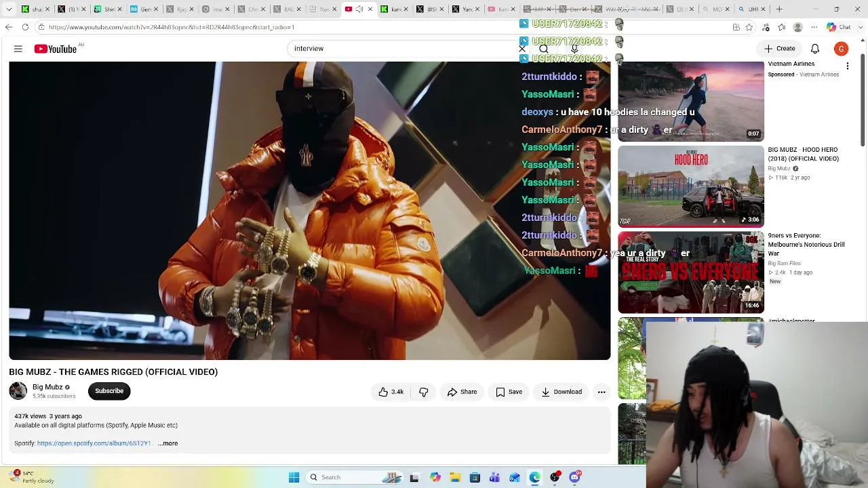Dislike the video with the thumbs down
Image resolution: width=868 pixels, height=488 pixels.
[x=423, y=392]
